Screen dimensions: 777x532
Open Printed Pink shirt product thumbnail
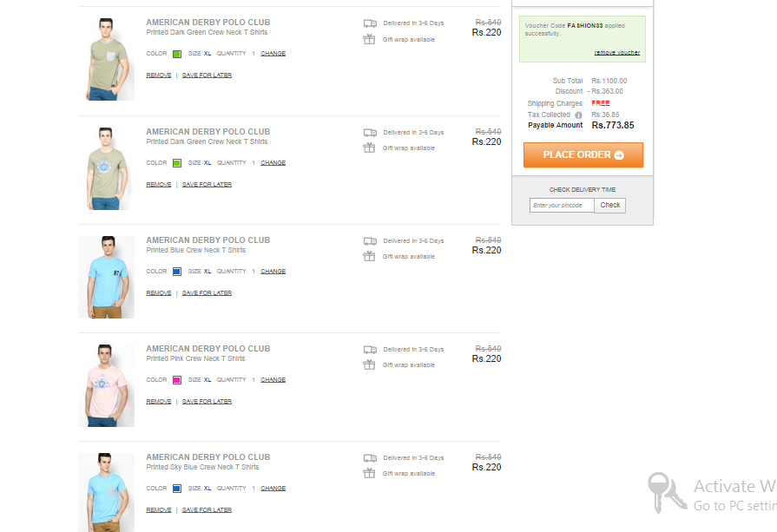(x=106, y=385)
